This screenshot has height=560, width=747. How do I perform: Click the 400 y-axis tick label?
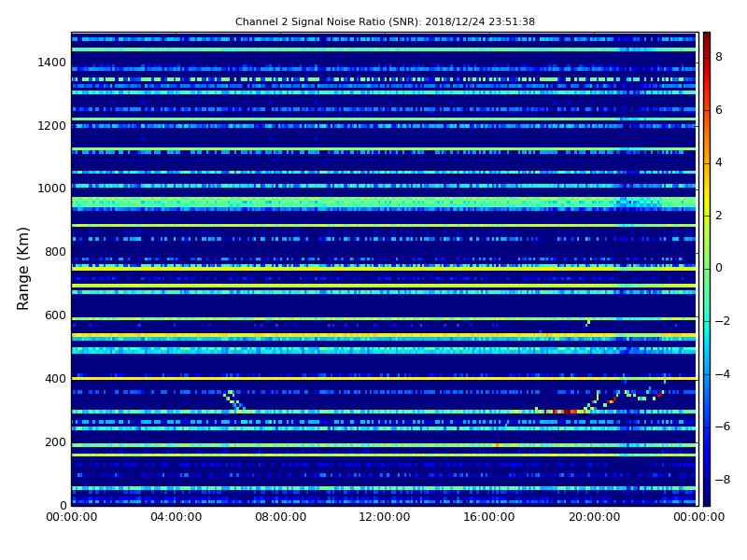coord(55,379)
